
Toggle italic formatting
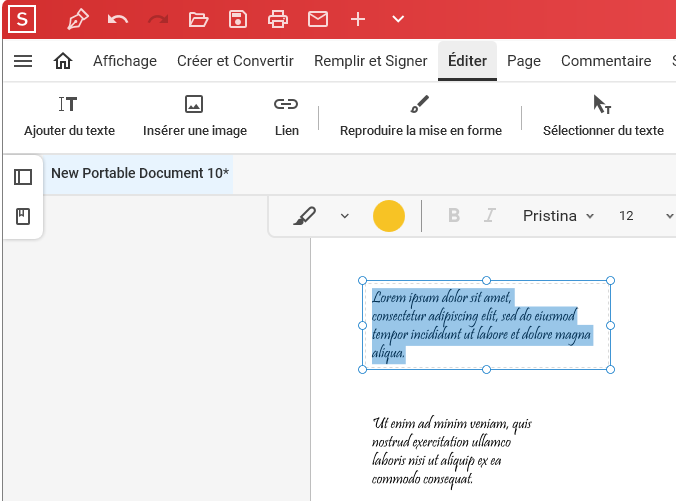click(x=489, y=215)
